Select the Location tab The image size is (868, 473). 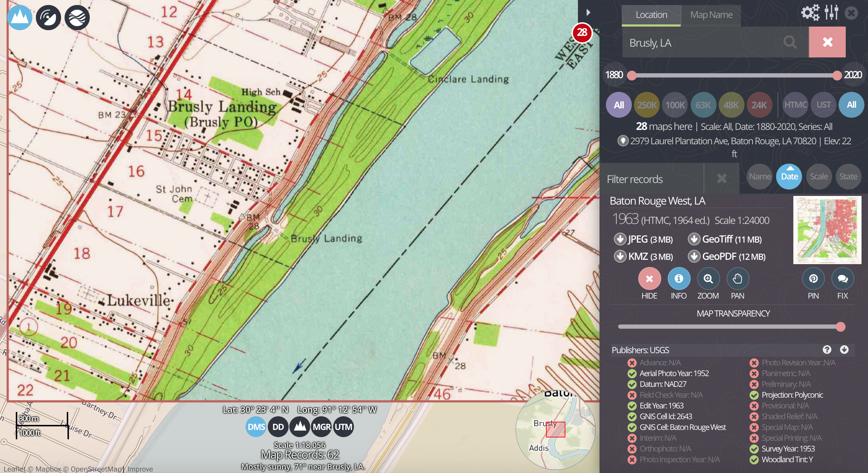click(651, 15)
